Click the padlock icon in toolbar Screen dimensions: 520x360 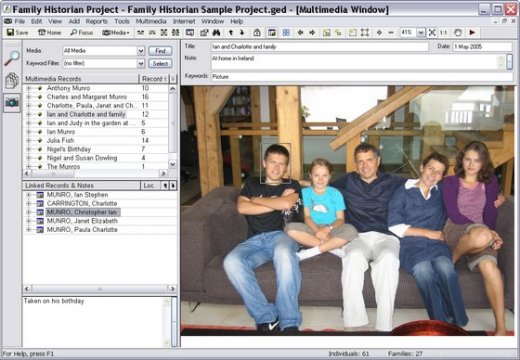[257, 32]
